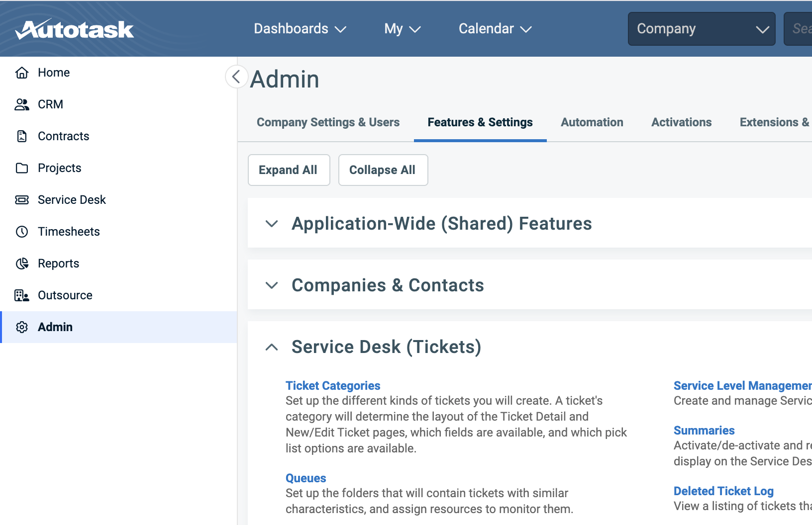Open the Calendar dropdown menu
Viewport: 812px width, 525px height.
pyautogui.click(x=495, y=29)
